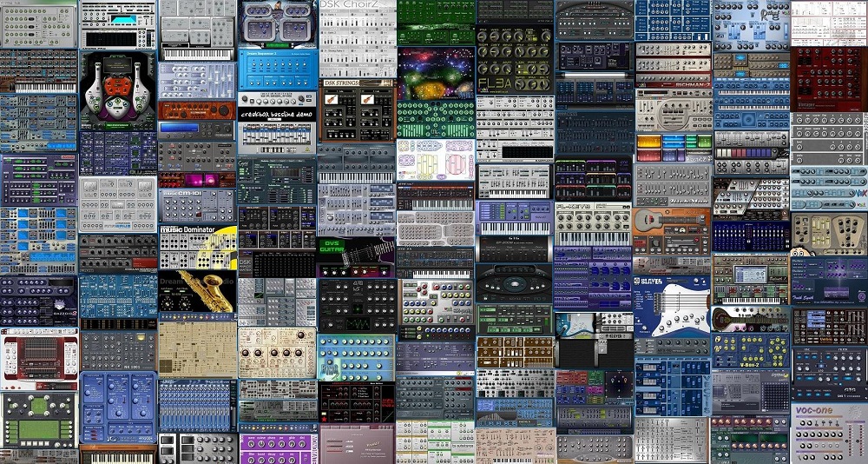
Task: Open the DSK ChoirZ plugin thumbnail
Action: click(357, 24)
